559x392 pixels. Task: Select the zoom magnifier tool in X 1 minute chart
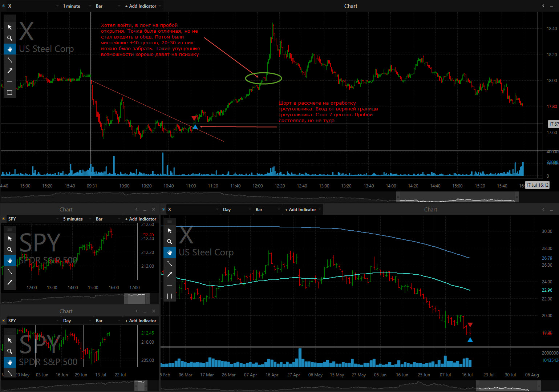click(x=10, y=38)
